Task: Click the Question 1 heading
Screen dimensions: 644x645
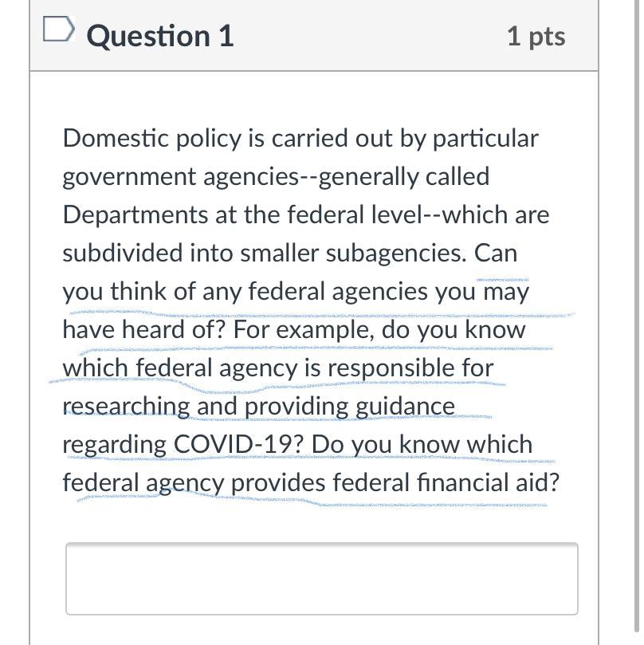Action: (x=159, y=37)
